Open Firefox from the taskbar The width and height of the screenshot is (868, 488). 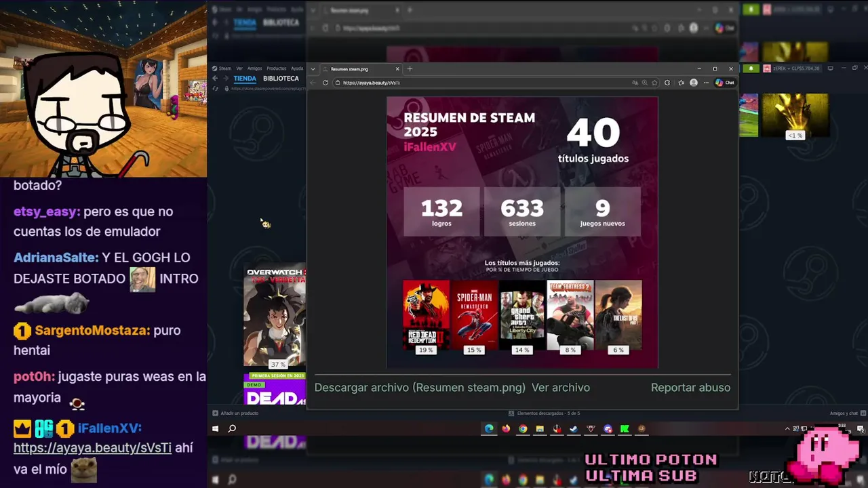[506, 428]
